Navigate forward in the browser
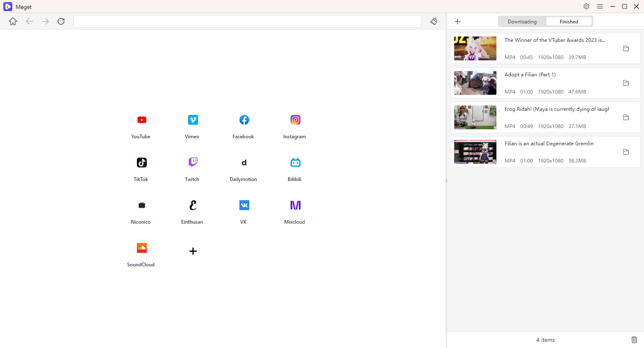 tap(45, 21)
